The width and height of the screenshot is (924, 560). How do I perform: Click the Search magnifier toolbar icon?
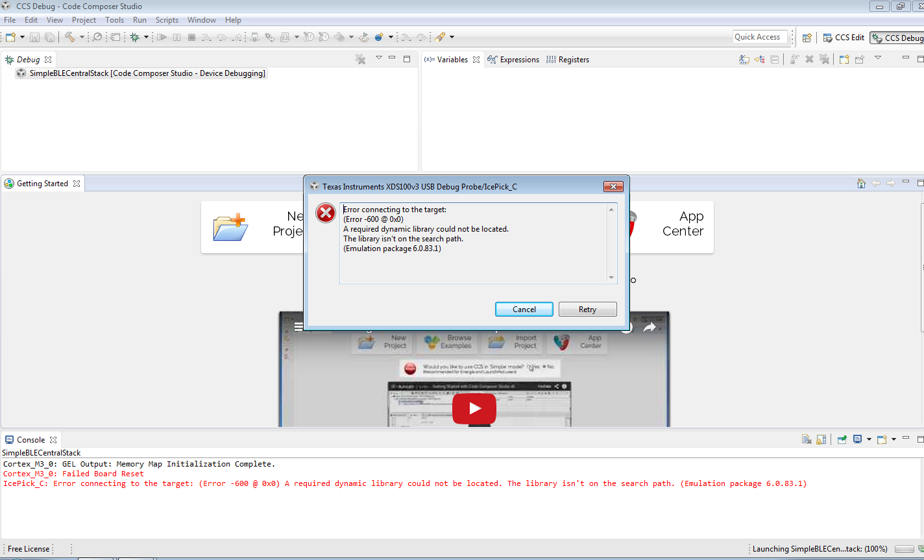tap(97, 37)
